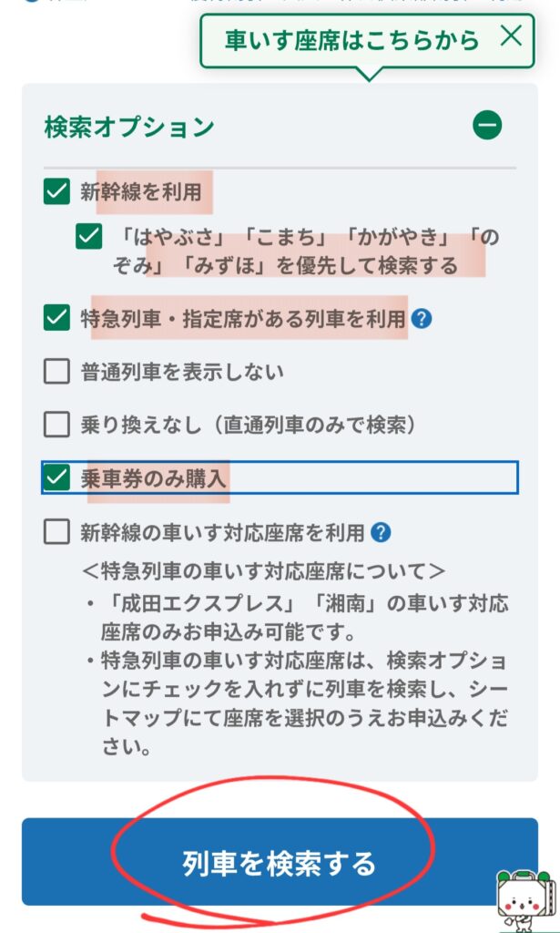Image resolution: width=560 pixels, height=933 pixels.
Task: Uncheck the 新幹線を利用 checkbox
Action: click(56, 191)
